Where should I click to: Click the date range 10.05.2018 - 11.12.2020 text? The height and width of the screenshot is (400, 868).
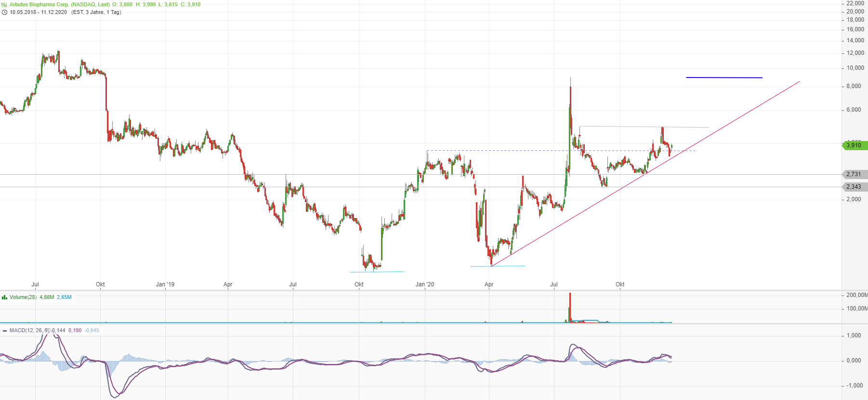(x=39, y=13)
